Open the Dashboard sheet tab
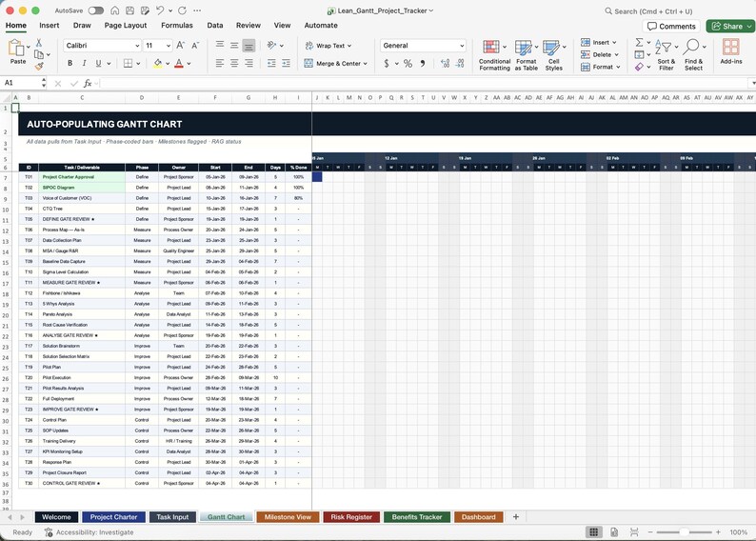 pos(478,517)
